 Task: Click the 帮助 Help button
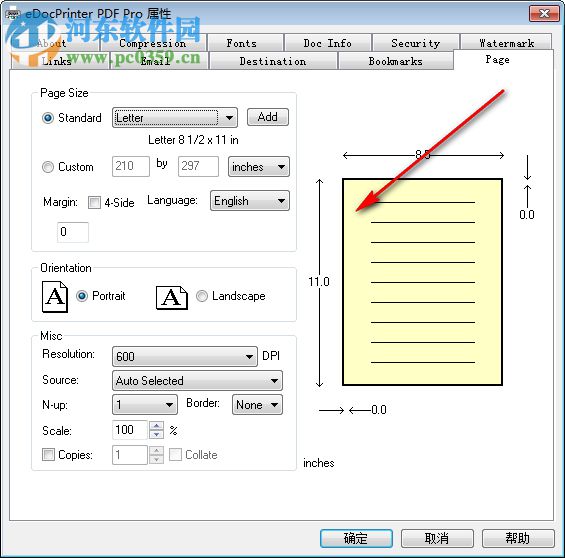[518, 539]
